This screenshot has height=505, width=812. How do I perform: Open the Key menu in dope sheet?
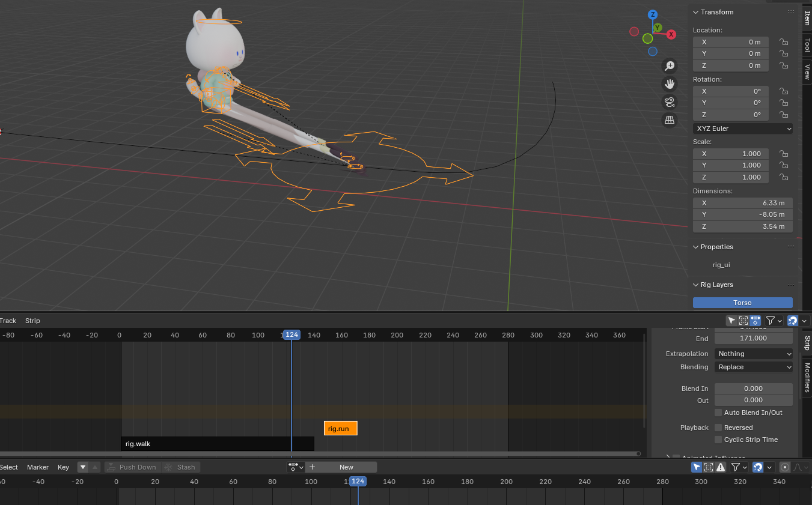[x=64, y=467]
